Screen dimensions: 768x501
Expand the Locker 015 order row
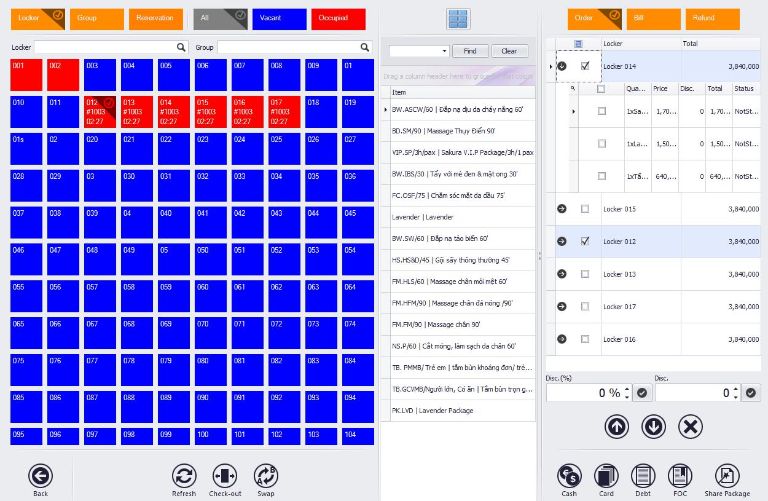[x=561, y=209]
